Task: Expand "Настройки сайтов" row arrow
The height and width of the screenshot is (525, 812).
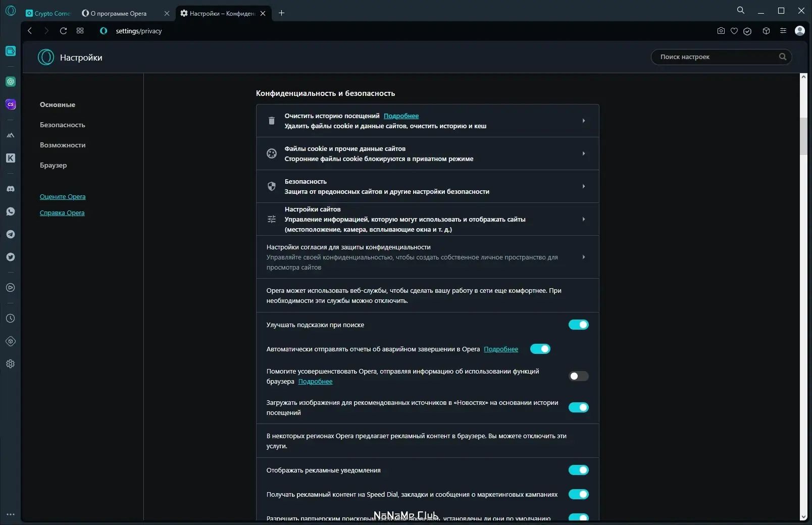Action: tap(583, 219)
